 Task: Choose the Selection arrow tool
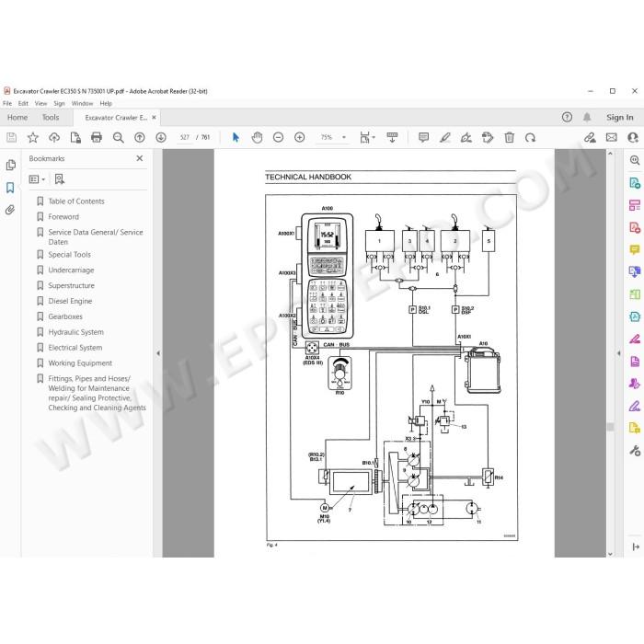(x=236, y=138)
